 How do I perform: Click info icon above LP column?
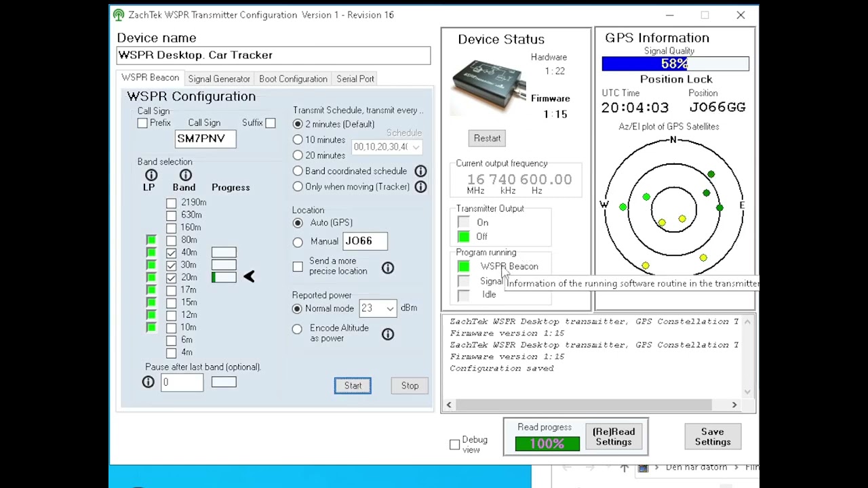pyautogui.click(x=151, y=176)
